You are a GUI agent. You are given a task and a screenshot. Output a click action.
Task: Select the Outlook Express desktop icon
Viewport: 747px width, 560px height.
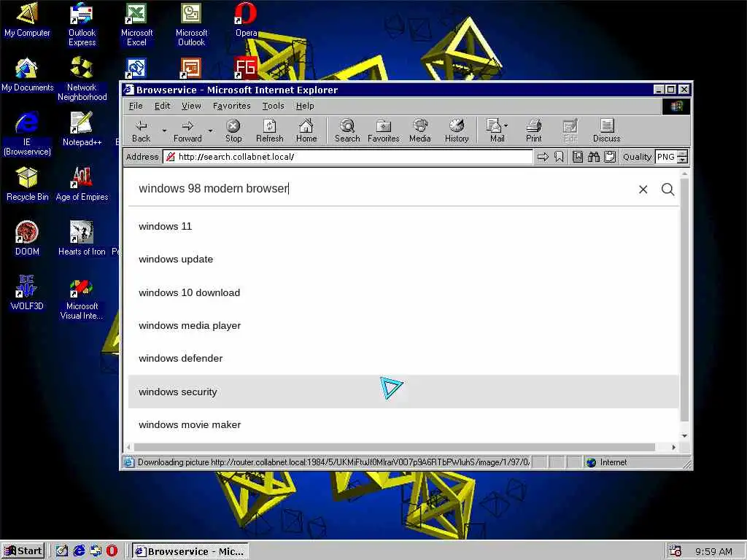pyautogui.click(x=82, y=24)
